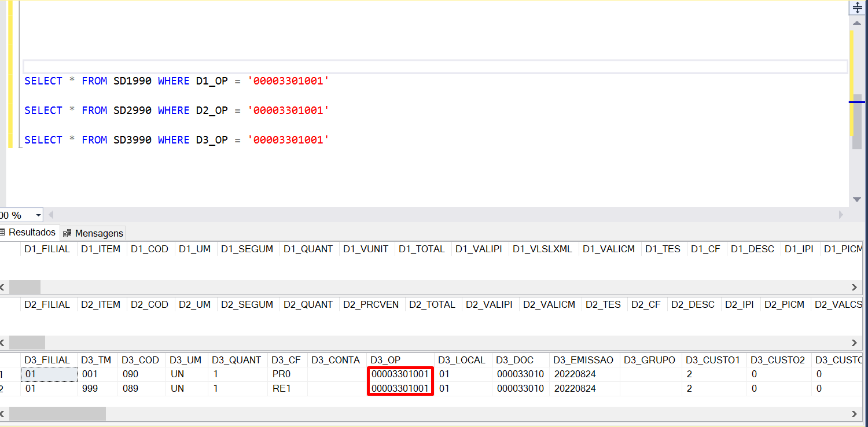Open the editor zoom percentage dropdown

click(x=39, y=215)
